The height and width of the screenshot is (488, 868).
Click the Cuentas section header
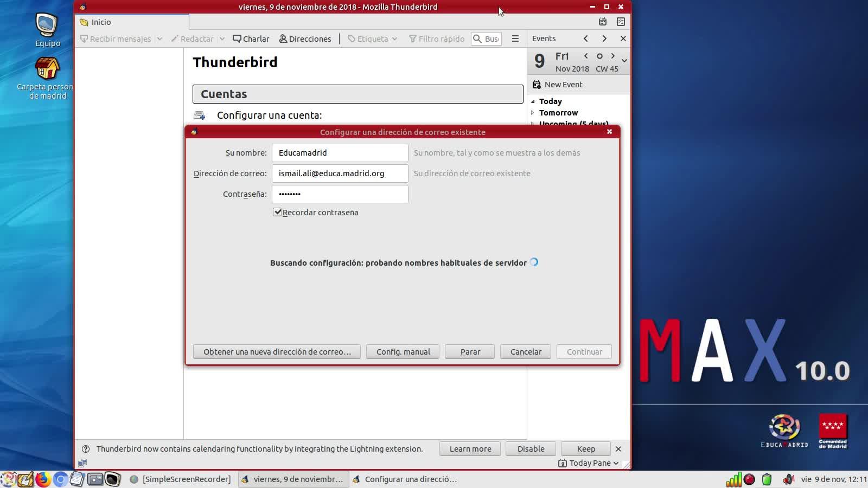tap(358, 94)
